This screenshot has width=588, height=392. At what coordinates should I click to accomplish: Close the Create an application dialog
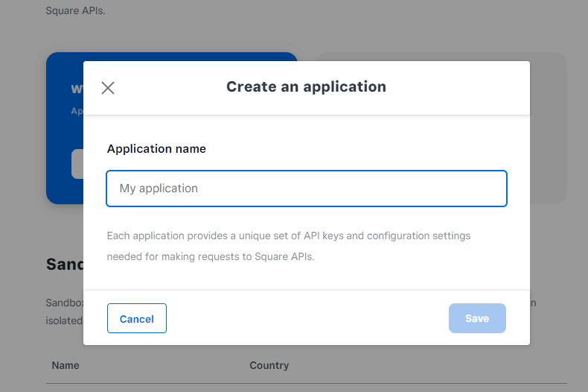(108, 88)
